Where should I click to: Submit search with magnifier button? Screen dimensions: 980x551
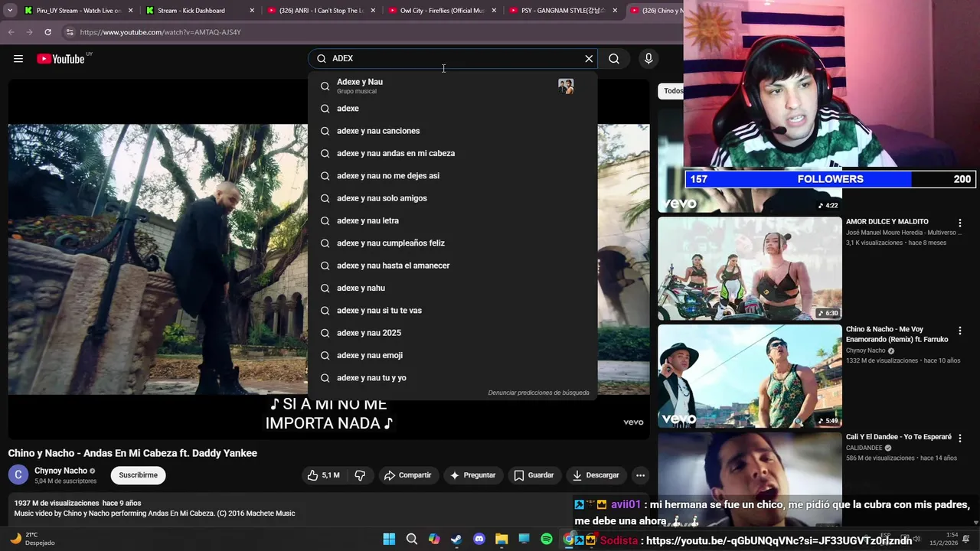click(614, 59)
